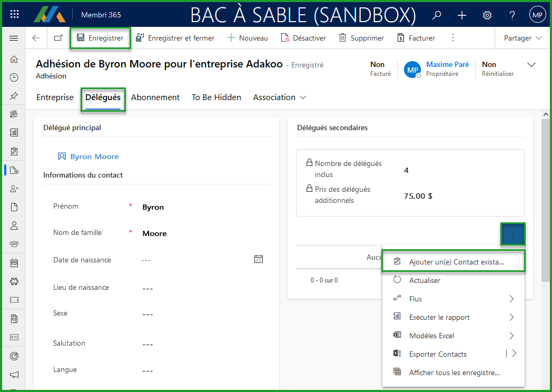Click the Prénom field containing Byron
The image size is (552, 392).
[x=200, y=207]
